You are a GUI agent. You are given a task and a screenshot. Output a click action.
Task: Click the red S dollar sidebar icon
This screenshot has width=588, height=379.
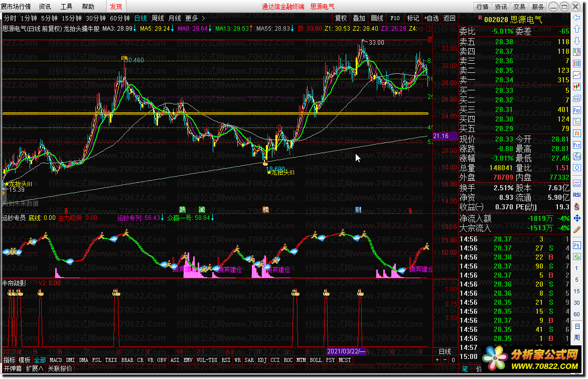[577, 206]
